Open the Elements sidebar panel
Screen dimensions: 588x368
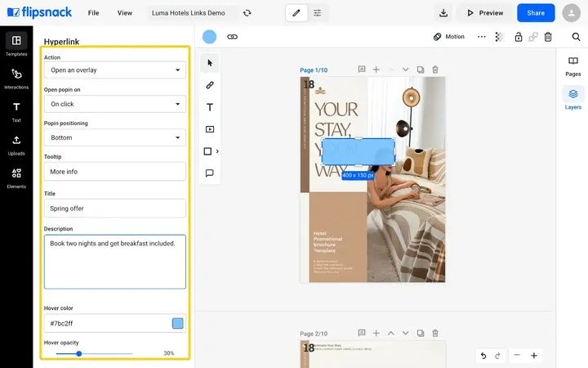click(x=16, y=178)
